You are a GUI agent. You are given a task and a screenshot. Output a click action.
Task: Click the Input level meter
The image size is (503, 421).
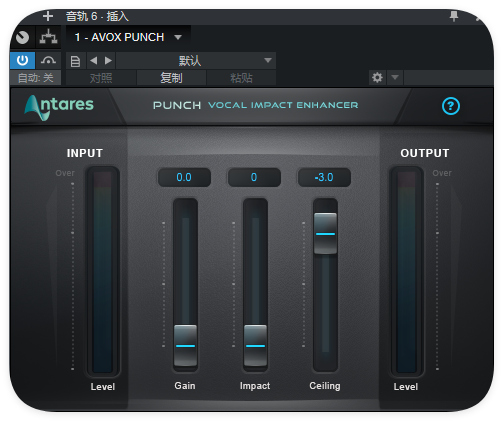coord(103,272)
